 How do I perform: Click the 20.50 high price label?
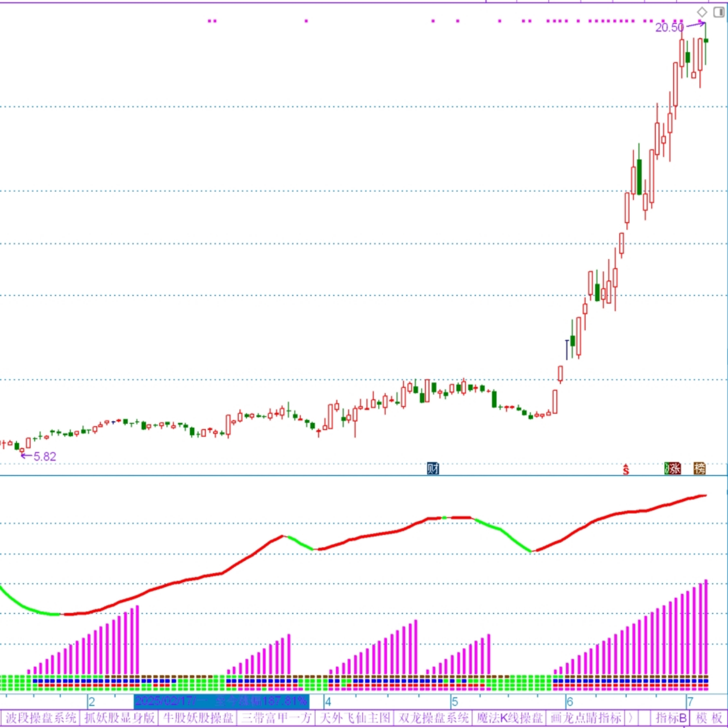pos(669,28)
